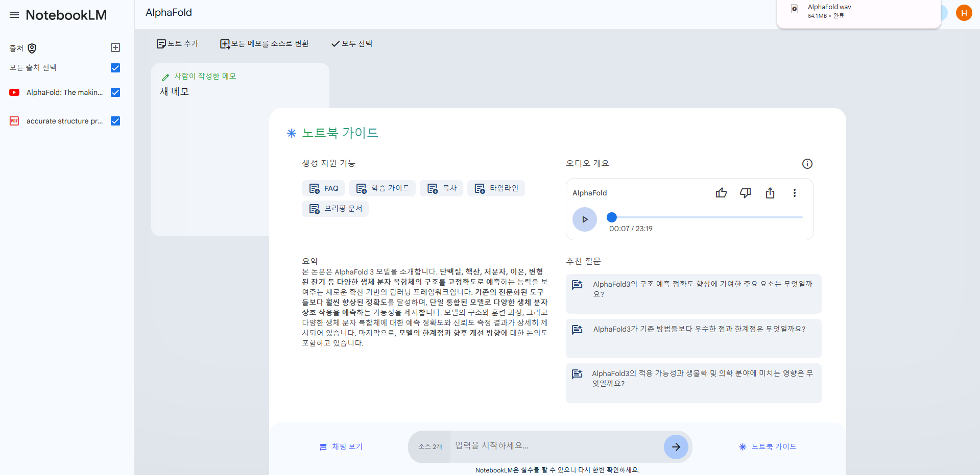Viewport: 980px width, 475px height.
Task: Uncheck the AlphaFold YouTube source checkbox
Action: (115, 92)
